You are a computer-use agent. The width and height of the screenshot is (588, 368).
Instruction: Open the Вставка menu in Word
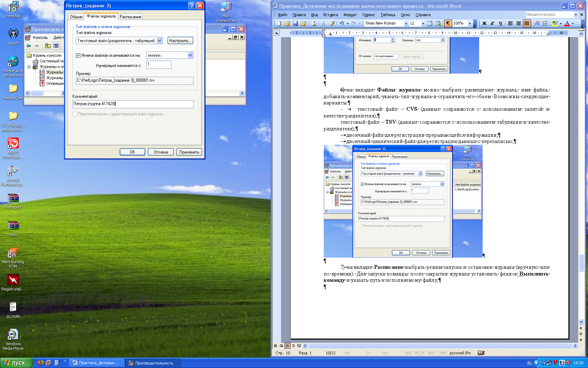(x=330, y=15)
